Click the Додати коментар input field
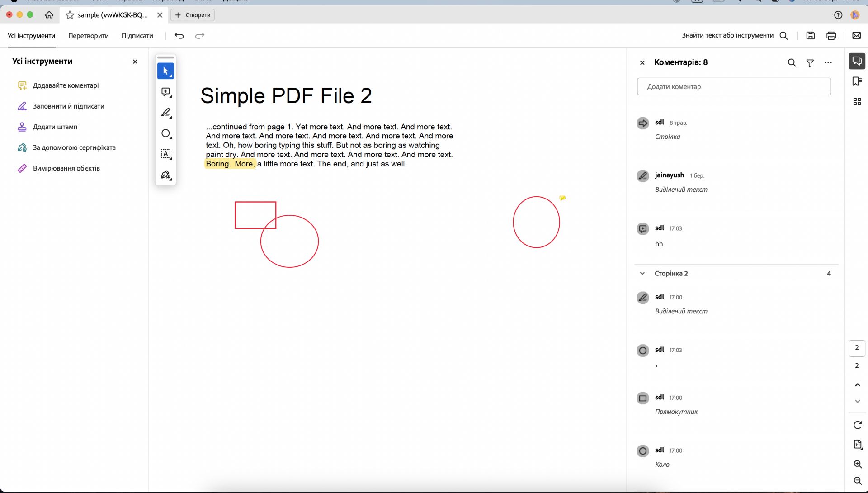Image resolution: width=868 pixels, height=493 pixels. [x=733, y=87]
